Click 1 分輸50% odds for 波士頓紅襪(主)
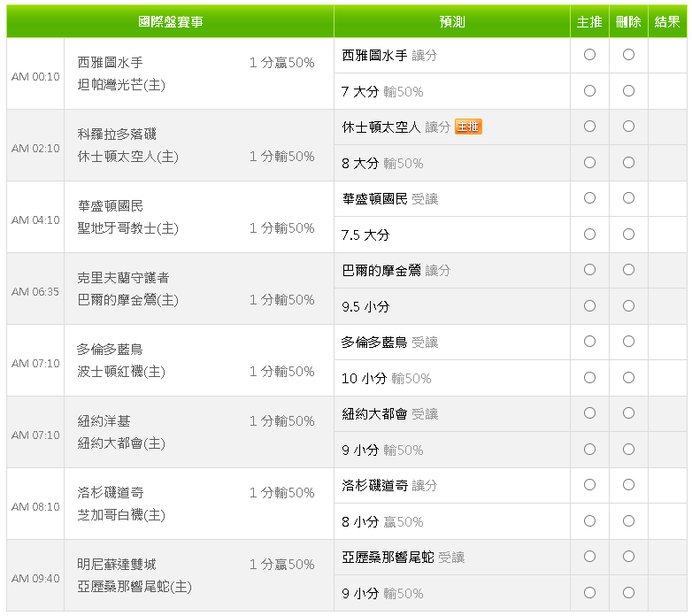The height and width of the screenshot is (616, 692). pyautogui.click(x=282, y=372)
